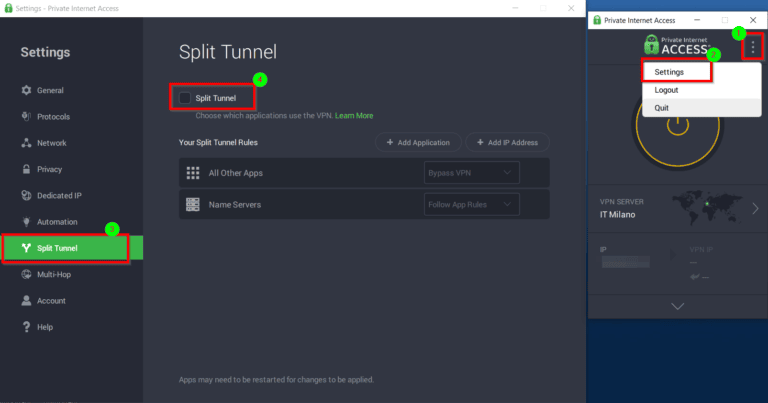This screenshot has width=768, height=403.
Task: Click the Add IP Address button
Action: [507, 142]
